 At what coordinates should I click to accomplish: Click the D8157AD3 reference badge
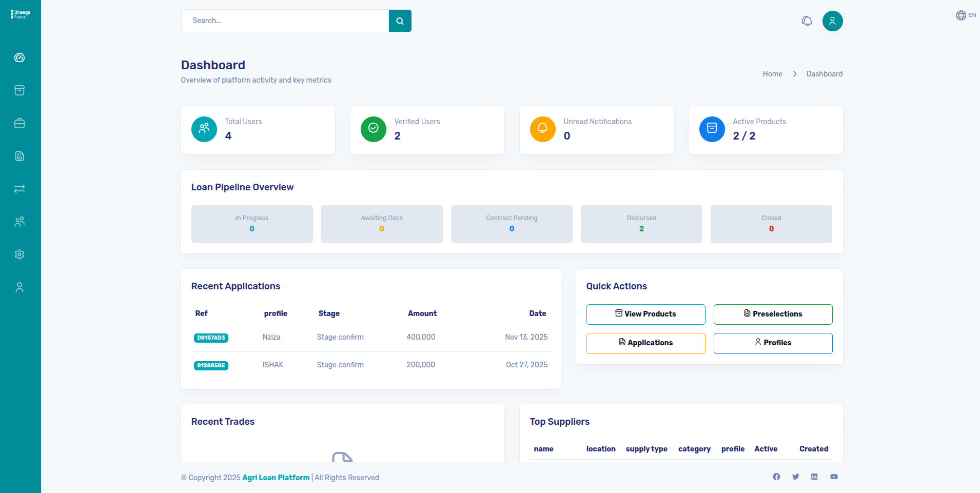pyautogui.click(x=211, y=338)
